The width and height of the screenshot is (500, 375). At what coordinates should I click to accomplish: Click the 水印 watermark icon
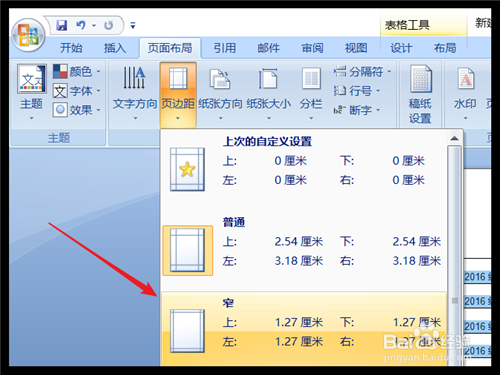tap(466, 78)
